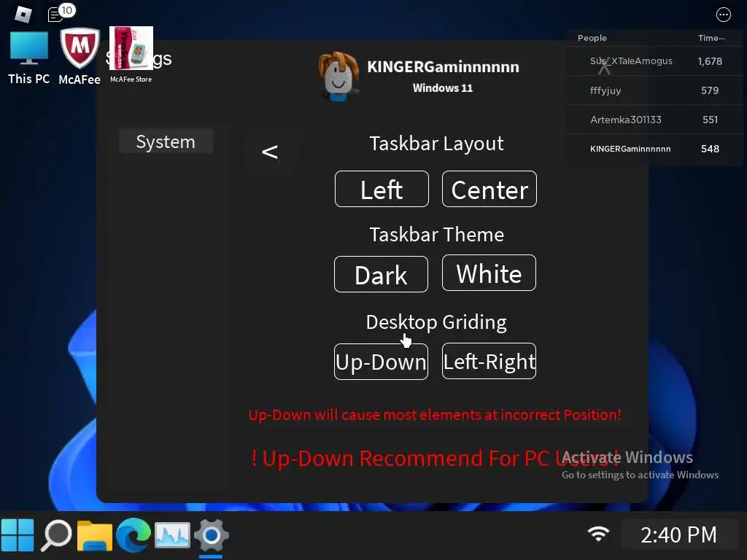Select player Sus_XTaleAmogus in leaderboard
This screenshot has height=560, width=747.
(654, 61)
